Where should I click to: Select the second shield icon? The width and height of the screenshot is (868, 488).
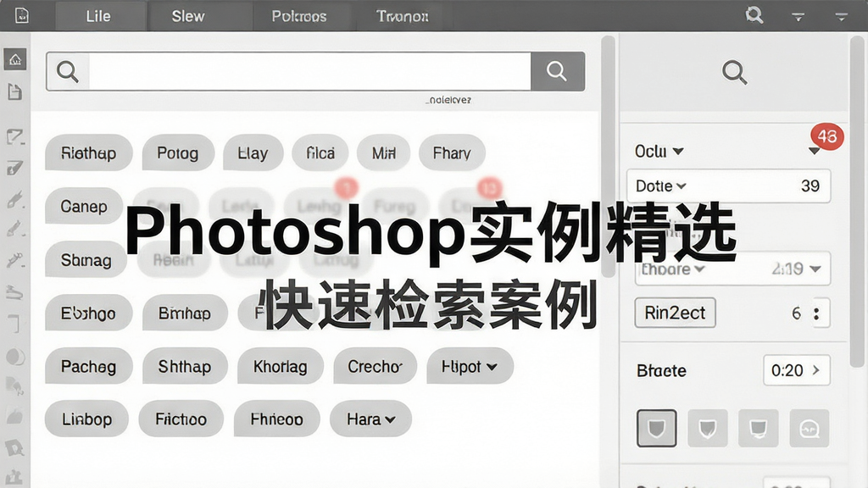708,428
